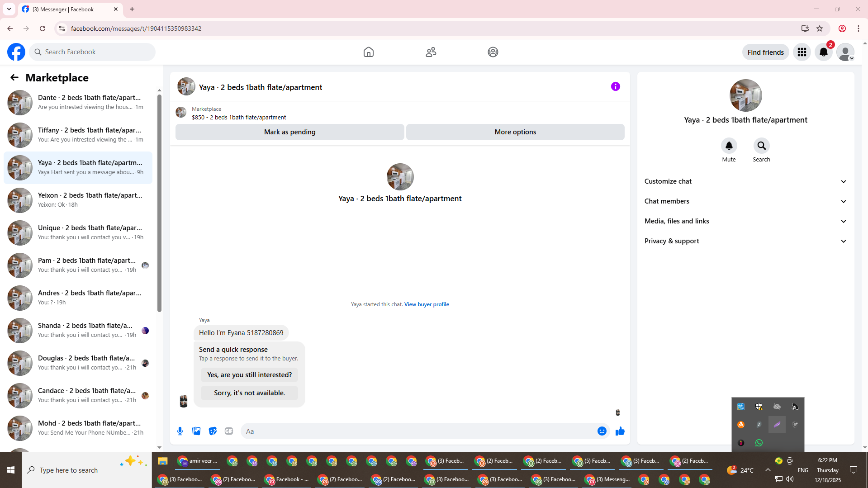Click the chat list vertical scrollbar
868x488 pixels.
coord(159,204)
